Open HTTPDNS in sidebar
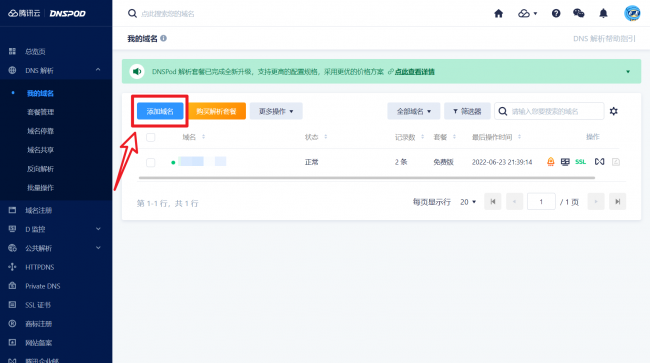The width and height of the screenshot is (650, 363). coord(39,267)
